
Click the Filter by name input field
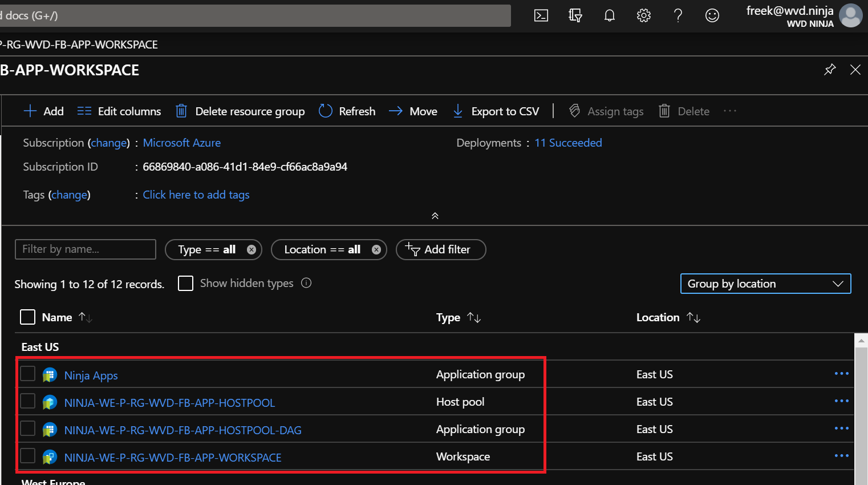tap(86, 249)
